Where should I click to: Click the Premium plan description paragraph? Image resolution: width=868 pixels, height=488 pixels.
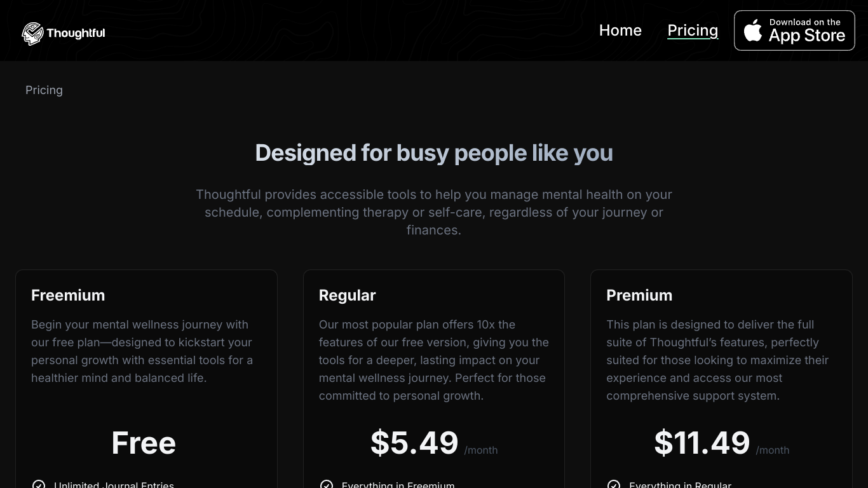718,360
